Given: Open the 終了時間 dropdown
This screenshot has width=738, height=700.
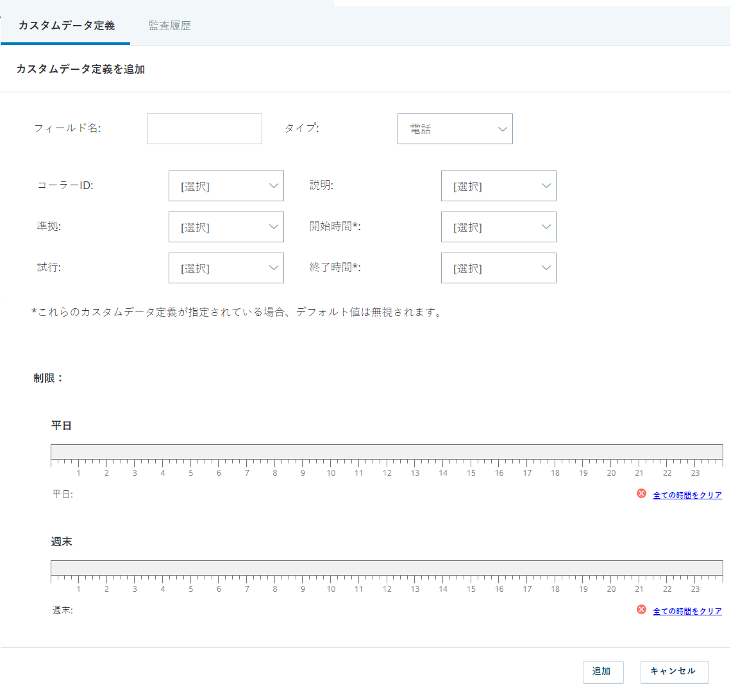Looking at the screenshot, I should tap(499, 268).
